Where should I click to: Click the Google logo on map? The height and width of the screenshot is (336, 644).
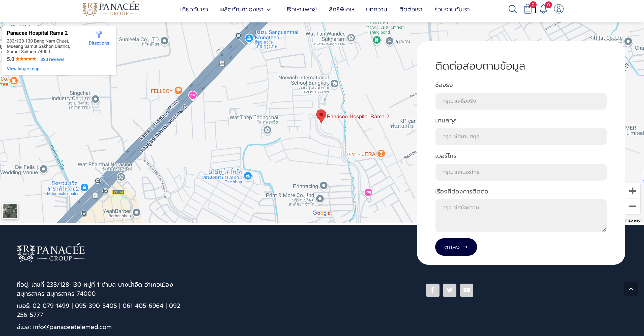321,213
